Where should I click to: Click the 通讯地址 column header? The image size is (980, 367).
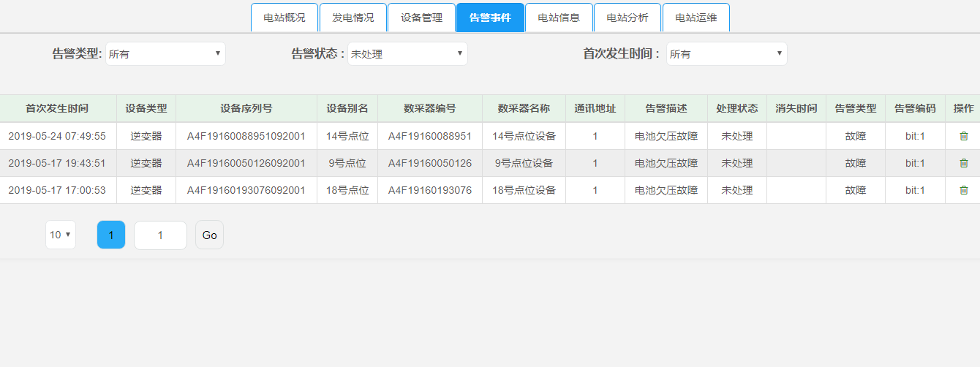point(595,108)
